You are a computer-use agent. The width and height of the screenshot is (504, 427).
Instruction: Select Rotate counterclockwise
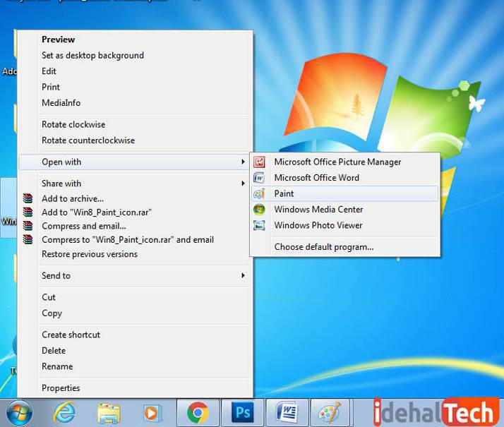tap(135, 140)
